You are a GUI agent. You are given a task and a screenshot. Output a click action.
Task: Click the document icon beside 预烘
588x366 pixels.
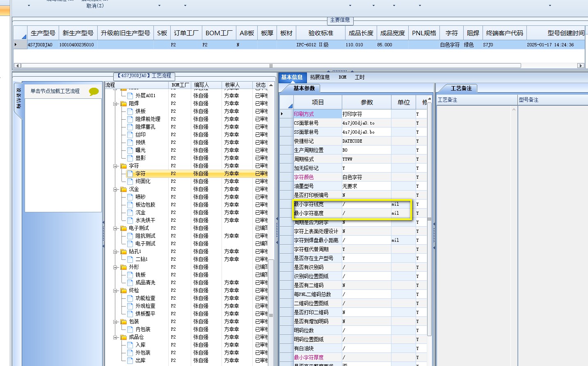pos(130,143)
